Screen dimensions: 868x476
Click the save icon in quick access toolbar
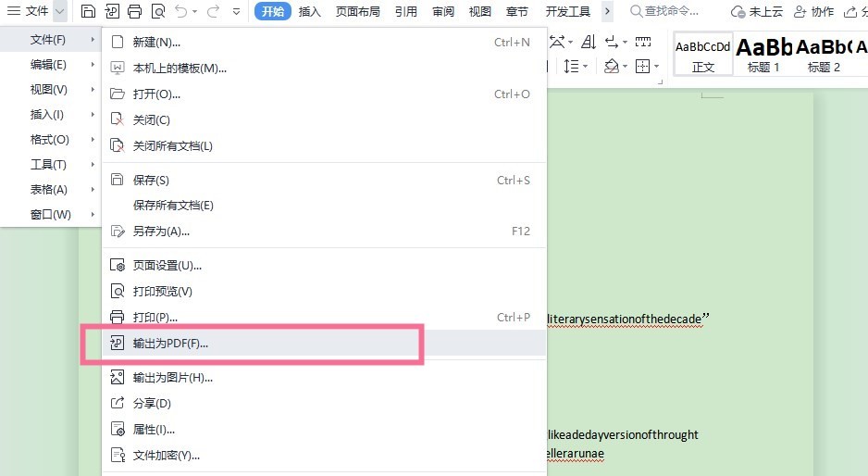[88, 11]
